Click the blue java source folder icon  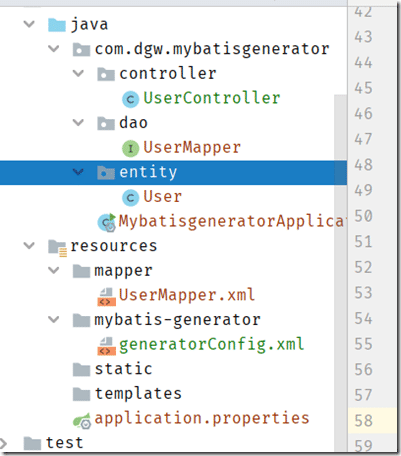point(57,25)
